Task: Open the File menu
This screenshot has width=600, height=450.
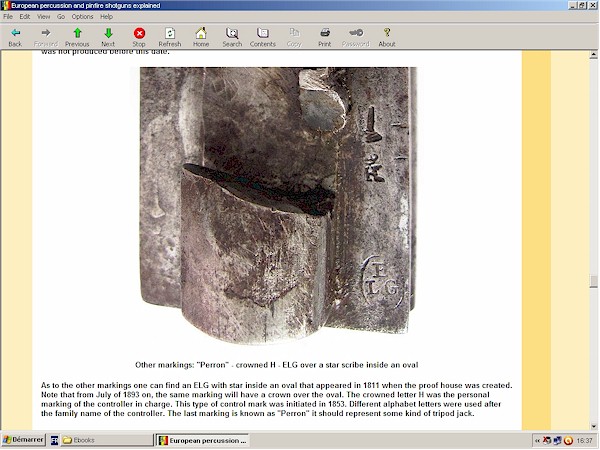Action: (8, 16)
